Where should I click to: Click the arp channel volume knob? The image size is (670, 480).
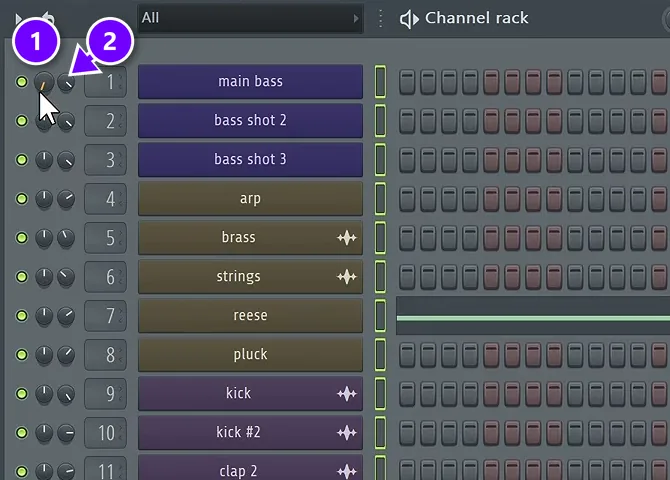[x=66, y=199]
